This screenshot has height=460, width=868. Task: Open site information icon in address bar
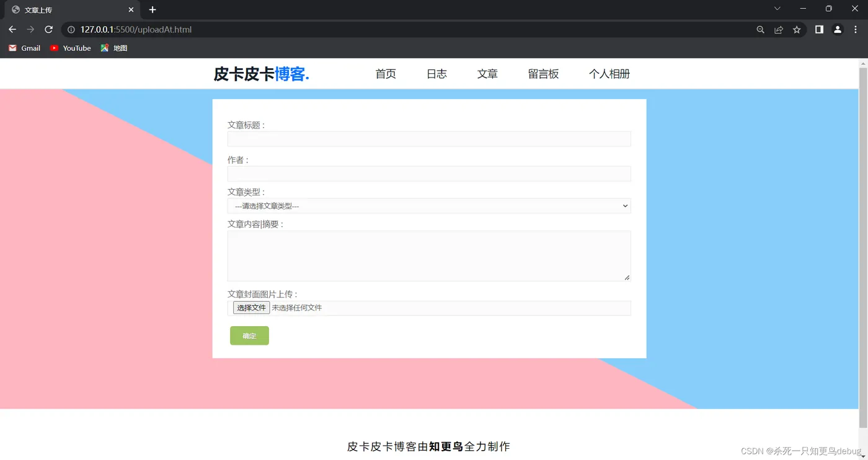[x=71, y=30]
